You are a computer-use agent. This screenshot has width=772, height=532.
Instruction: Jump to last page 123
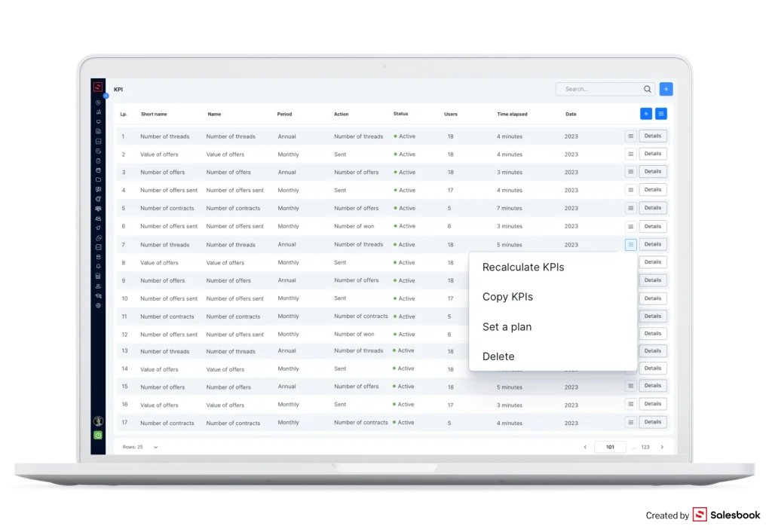click(645, 447)
